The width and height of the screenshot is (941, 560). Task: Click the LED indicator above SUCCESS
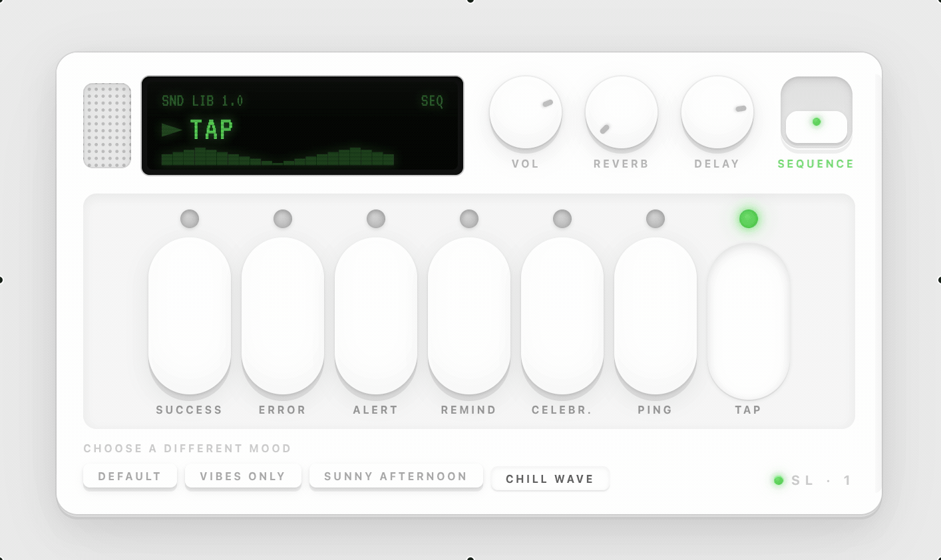(x=190, y=219)
